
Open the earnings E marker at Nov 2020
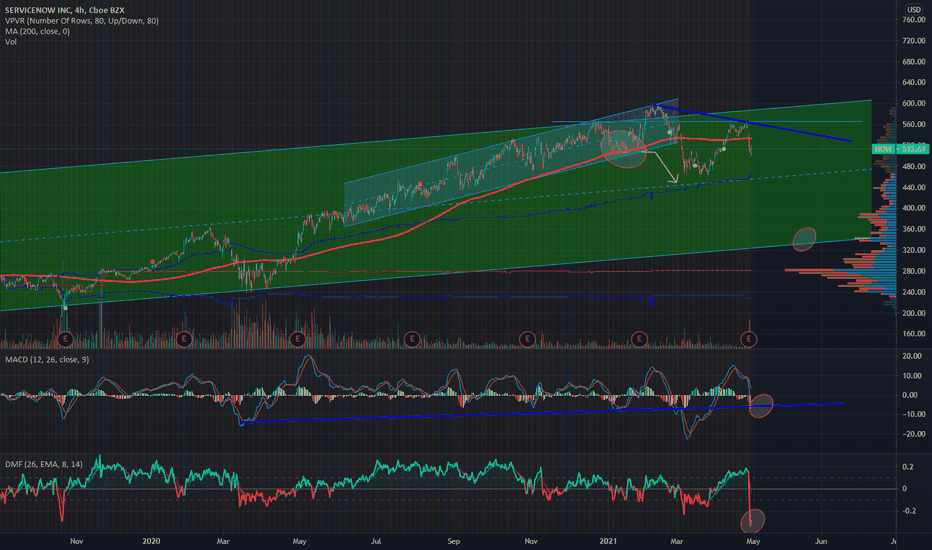pyautogui.click(x=527, y=339)
